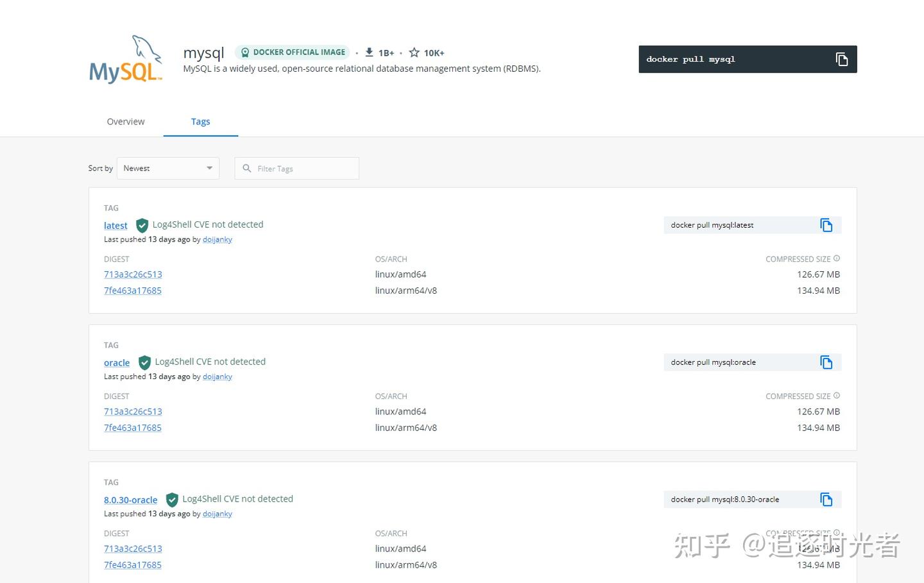924x583 pixels.
Task: Click the shield icon next to latest tag
Action: coord(142,226)
